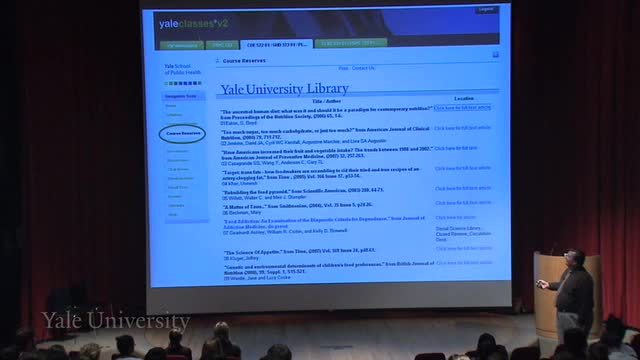Open 'Food Addiction' article title link
This screenshot has height=360, width=640.
coord(324,222)
